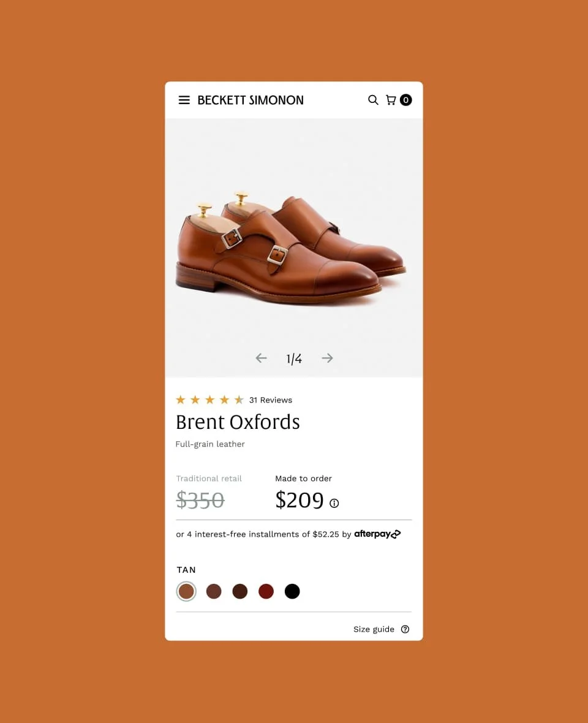Select the medium brown color swatch
The image size is (588, 723).
[x=214, y=591]
